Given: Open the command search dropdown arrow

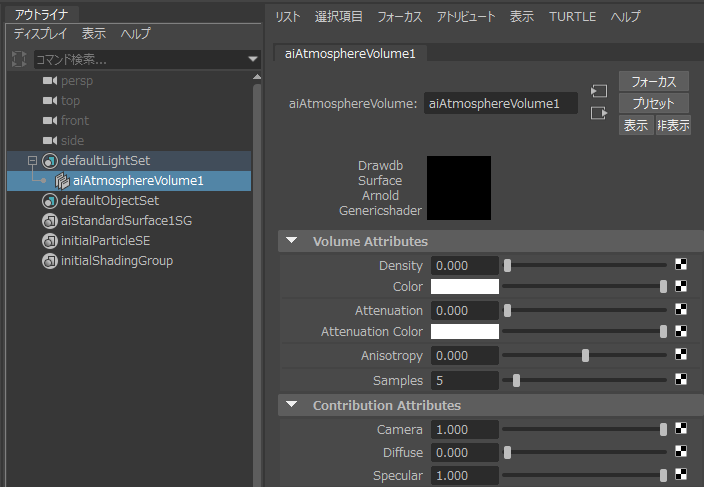Looking at the screenshot, I should click(253, 59).
